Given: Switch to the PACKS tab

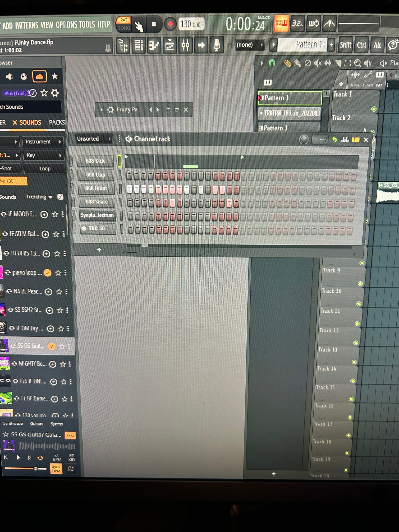Looking at the screenshot, I should [57, 122].
